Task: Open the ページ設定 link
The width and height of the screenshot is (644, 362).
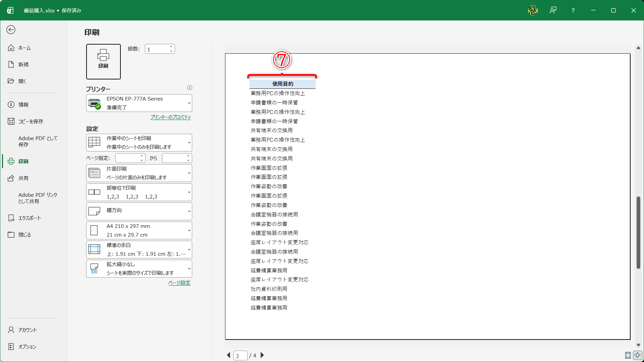Action: tap(179, 283)
